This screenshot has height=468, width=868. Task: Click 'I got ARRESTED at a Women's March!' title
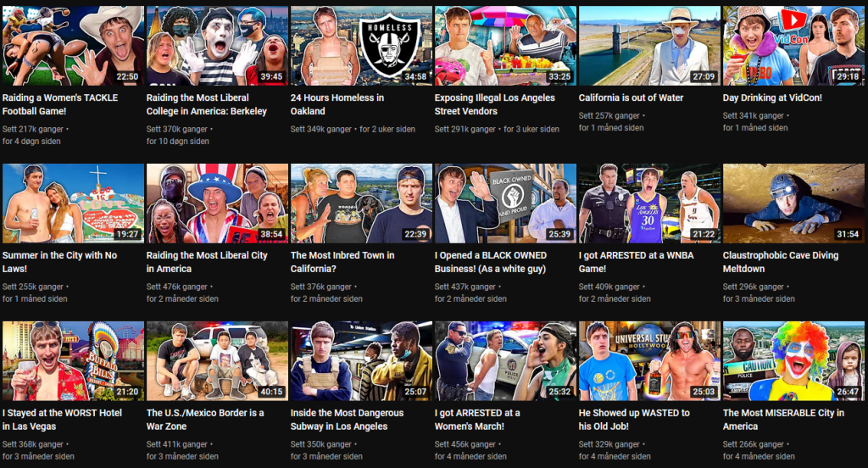pyautogui.click(x=487, y=420)
